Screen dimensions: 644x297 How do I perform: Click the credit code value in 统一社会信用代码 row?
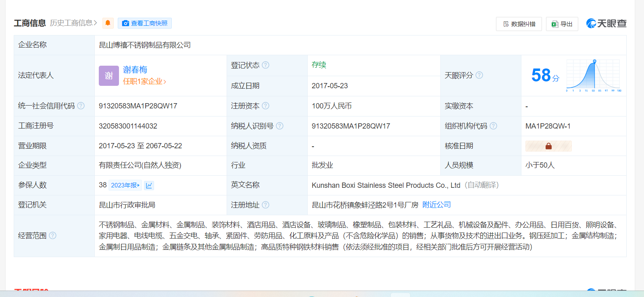pos(138,106)
